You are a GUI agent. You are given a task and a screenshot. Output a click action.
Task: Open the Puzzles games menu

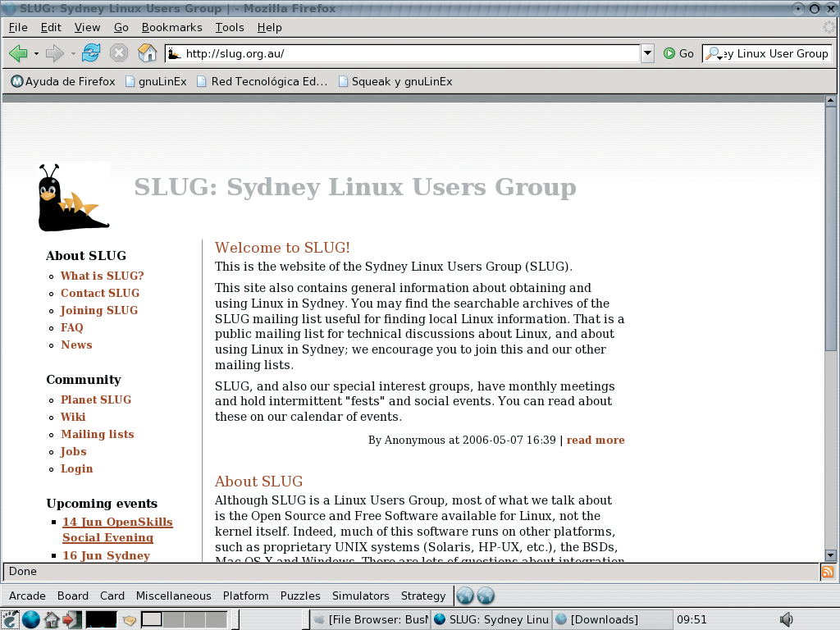300,596
